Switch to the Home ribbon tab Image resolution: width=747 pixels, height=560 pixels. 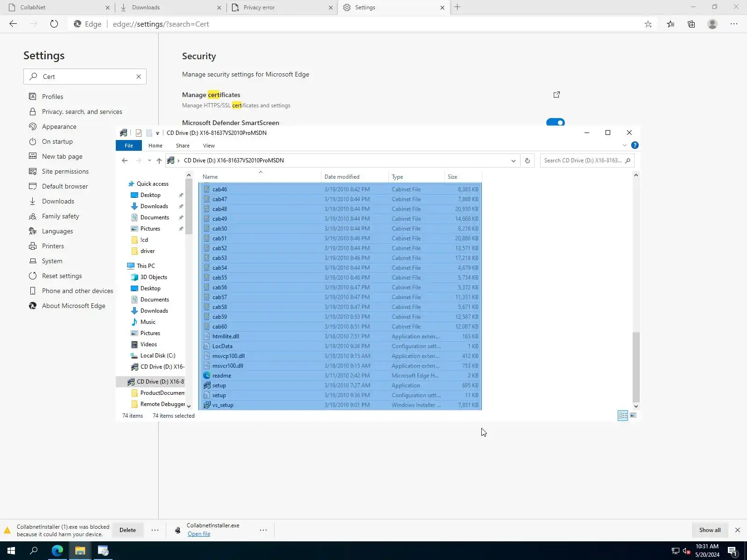click(x=155, y=146)
